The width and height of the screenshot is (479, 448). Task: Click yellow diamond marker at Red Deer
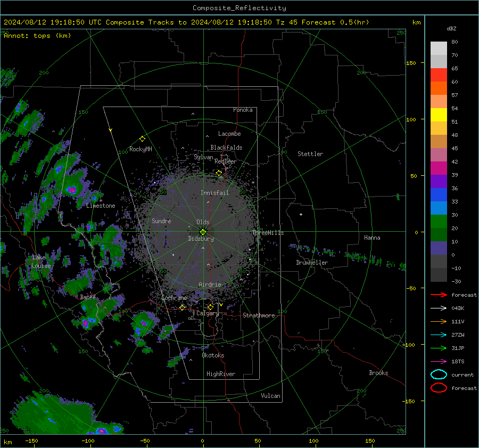pos(219,173)
